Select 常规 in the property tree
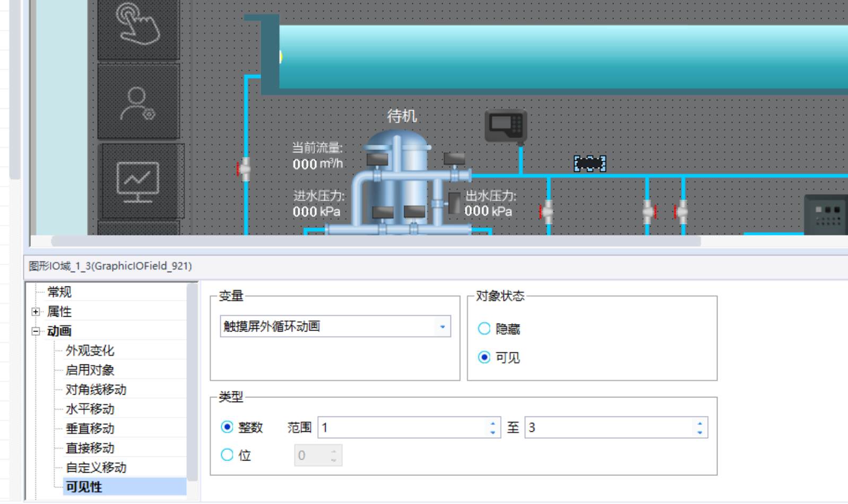The image size is (848, 504). pos(59,292)
